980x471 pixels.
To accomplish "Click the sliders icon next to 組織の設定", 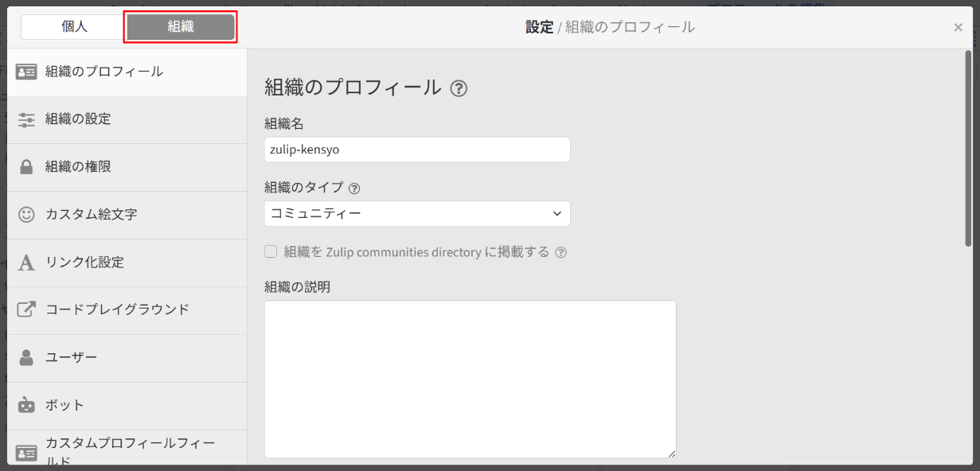I will [26, 119].
